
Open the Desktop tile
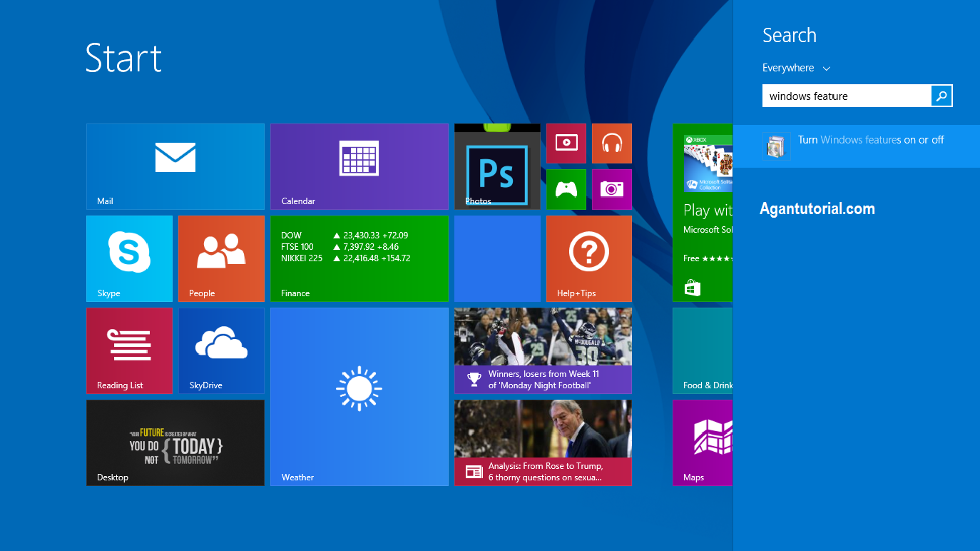coord(175,443)
